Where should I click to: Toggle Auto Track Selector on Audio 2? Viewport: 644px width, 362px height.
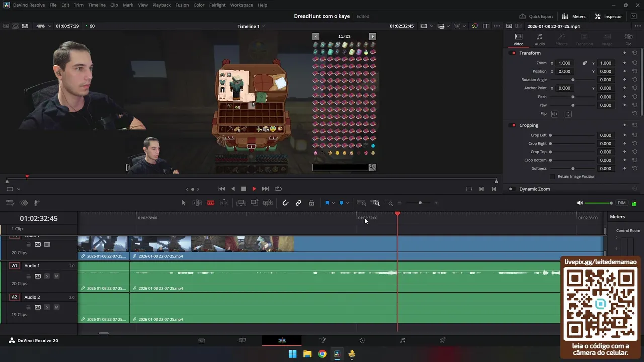click(x=38, y=307)
